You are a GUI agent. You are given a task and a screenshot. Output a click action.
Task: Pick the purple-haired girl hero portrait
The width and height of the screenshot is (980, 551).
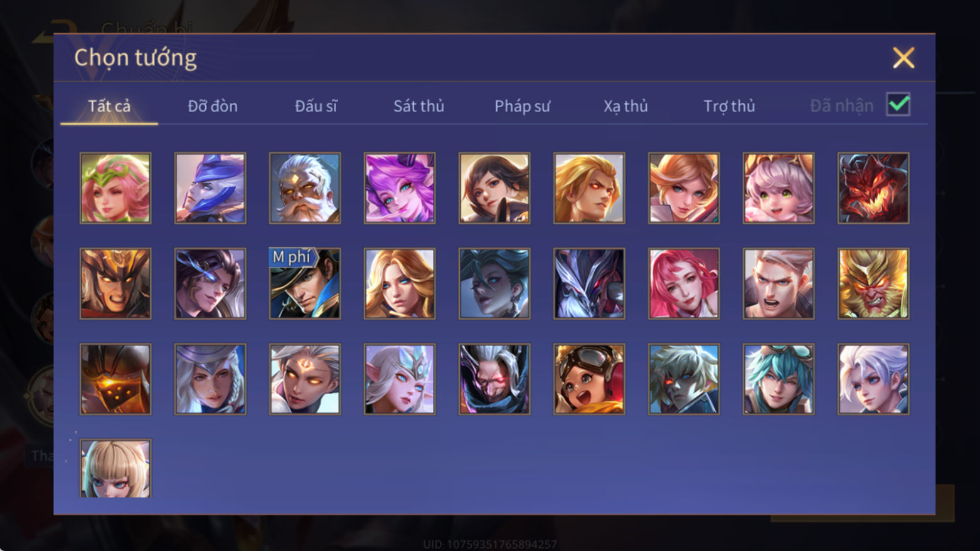pyautogui.click(x=400, y=188)
